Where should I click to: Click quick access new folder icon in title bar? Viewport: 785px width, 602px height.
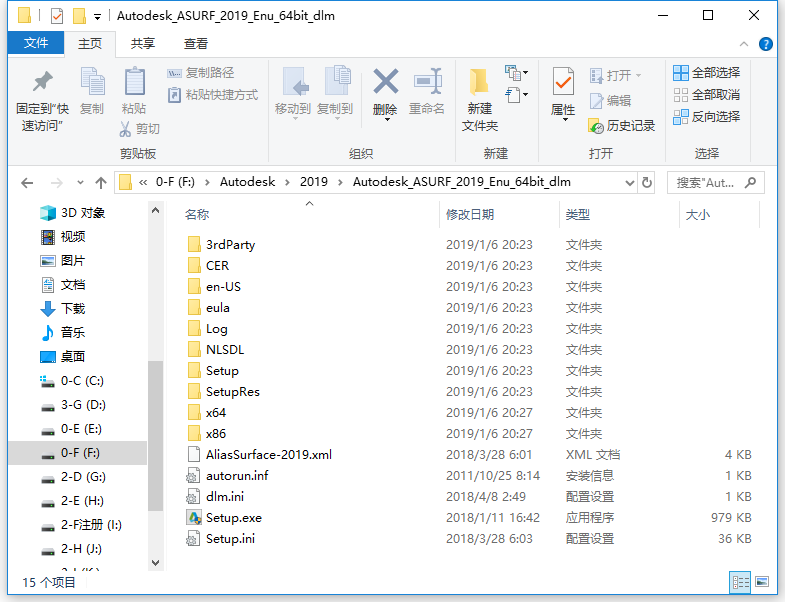[79, 16]
